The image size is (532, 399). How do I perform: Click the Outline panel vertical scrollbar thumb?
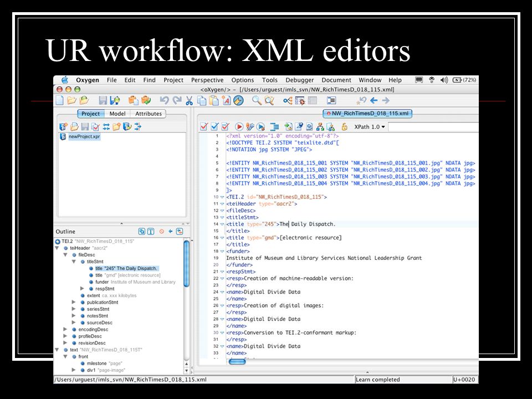click(x=187, y=263)
